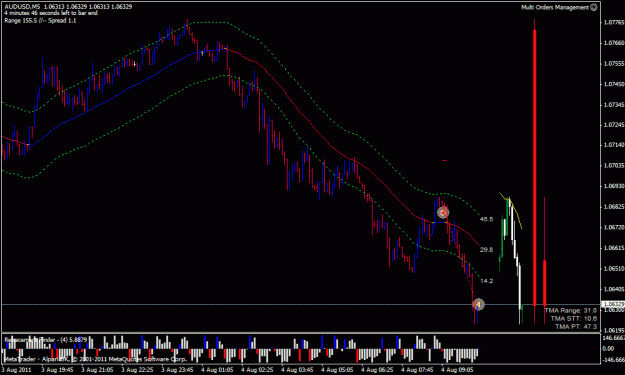
Task: Click the 'TMA STT: 10.6' readout
Action: click(x=574, y=318)
